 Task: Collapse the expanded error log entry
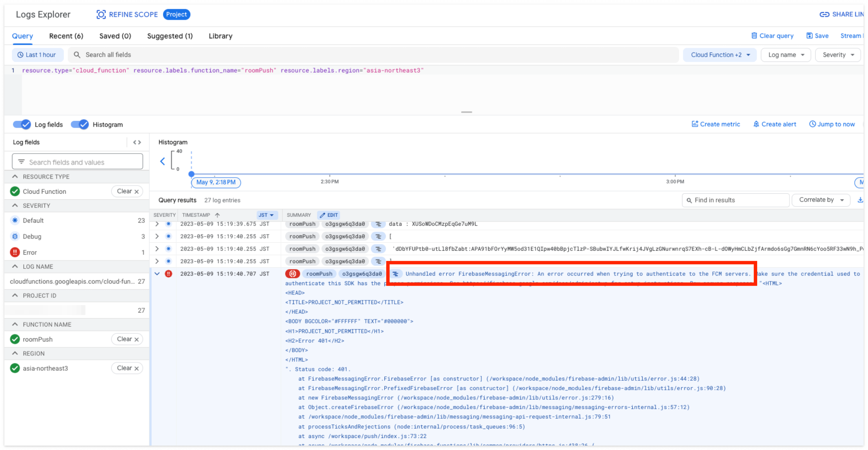pyautogui.click(x=157, y=274)
